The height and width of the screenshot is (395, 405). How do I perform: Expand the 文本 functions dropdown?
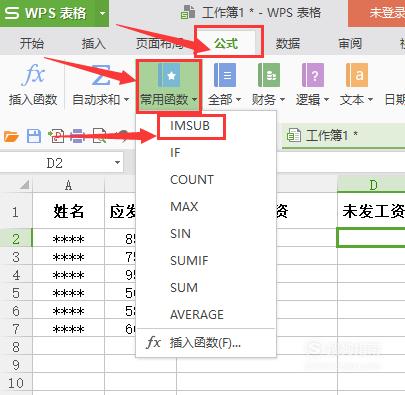pos(370,100)
